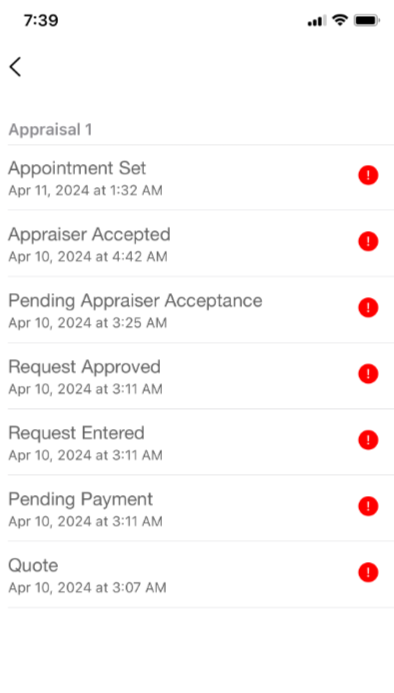Tap the Appraisal 1 section header
Viewport: 394px width, 693px height.
coord(50,129)
